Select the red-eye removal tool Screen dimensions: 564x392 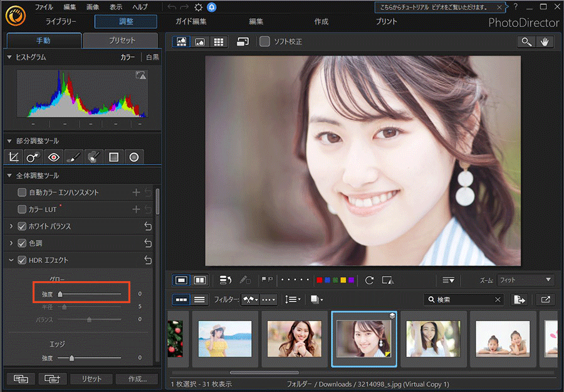pyautogui.click(x=54, y=157)
